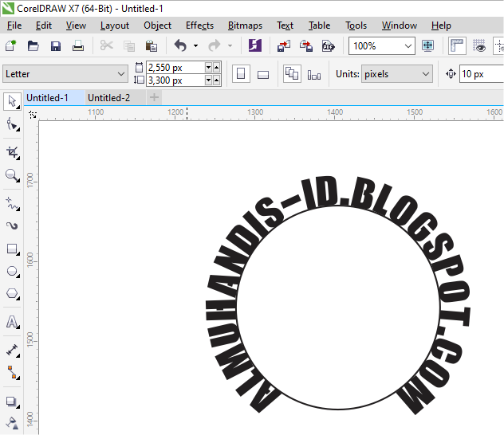Select the Artistic Media tool
Viewport: 504px width, 435px height.
point(12,226)
